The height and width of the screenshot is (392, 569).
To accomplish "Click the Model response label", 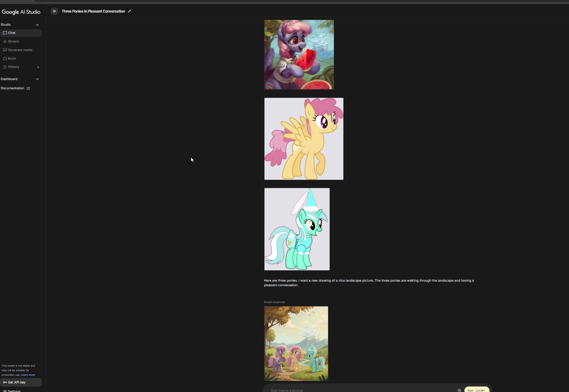I will click(274, 302).
